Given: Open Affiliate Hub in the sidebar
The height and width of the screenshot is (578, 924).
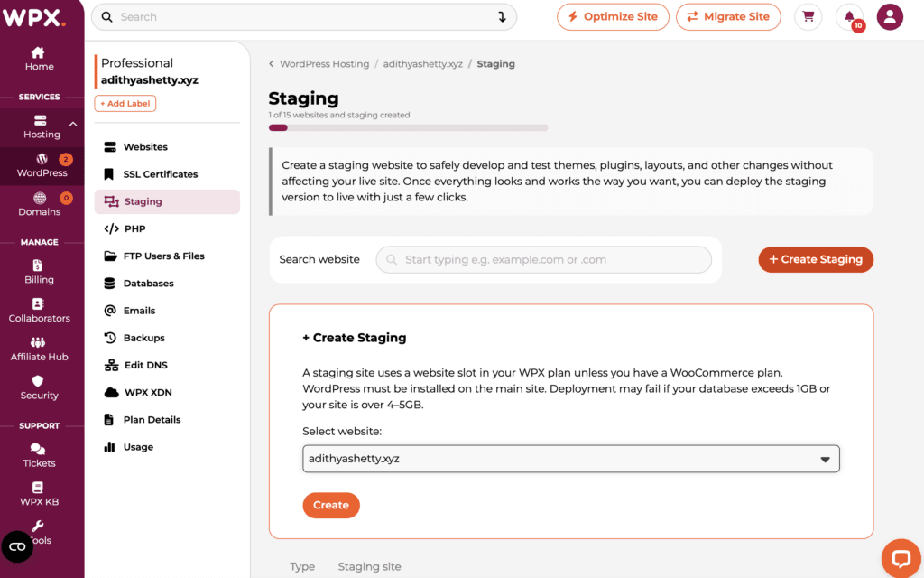Looking at the screenshot, I should (39, 350).
